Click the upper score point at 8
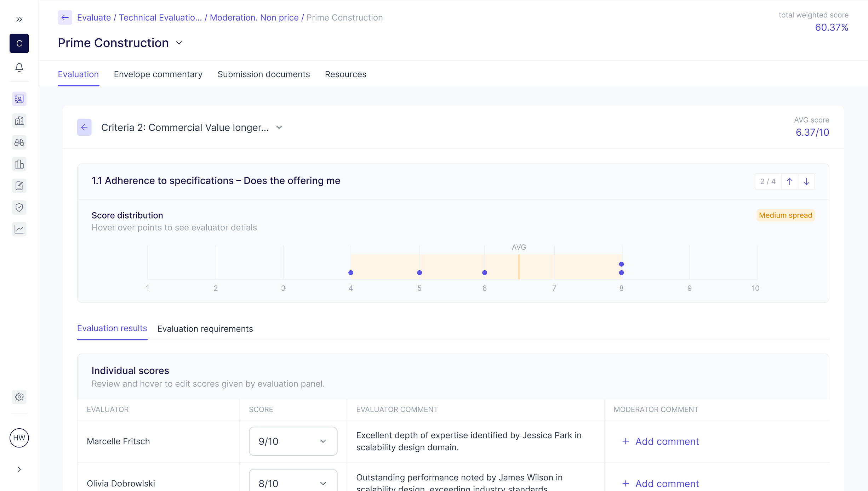Viewport: 868px width, 491px height. (621, 264)
